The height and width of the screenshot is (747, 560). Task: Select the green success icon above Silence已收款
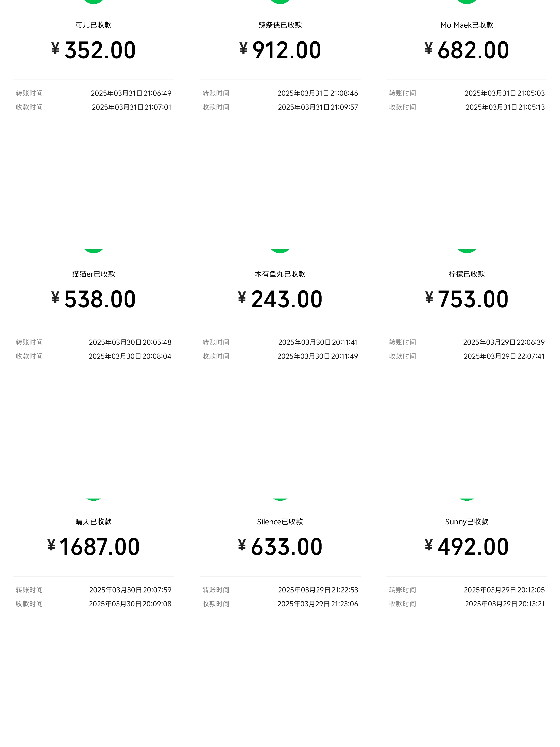tap(280, 499)
